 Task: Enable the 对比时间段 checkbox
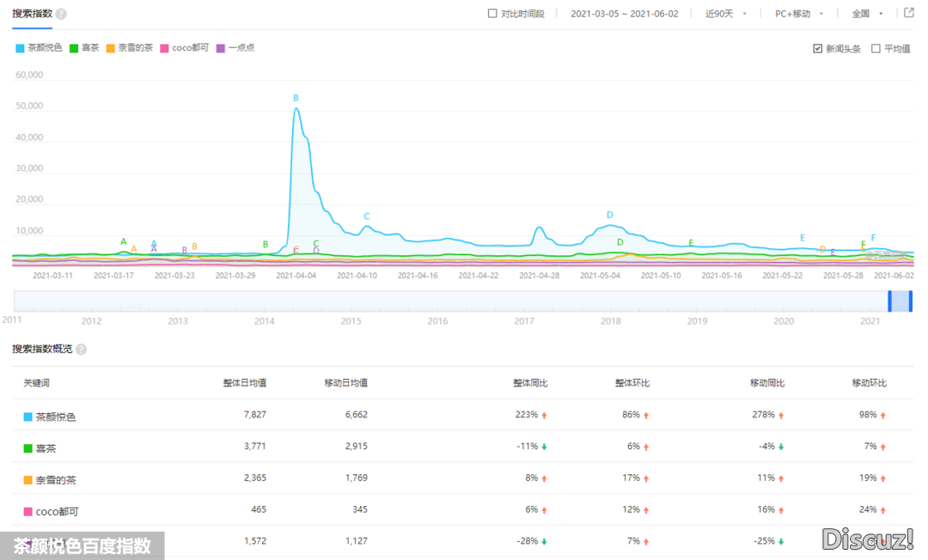pyautogui.click(x=492, y=14)
